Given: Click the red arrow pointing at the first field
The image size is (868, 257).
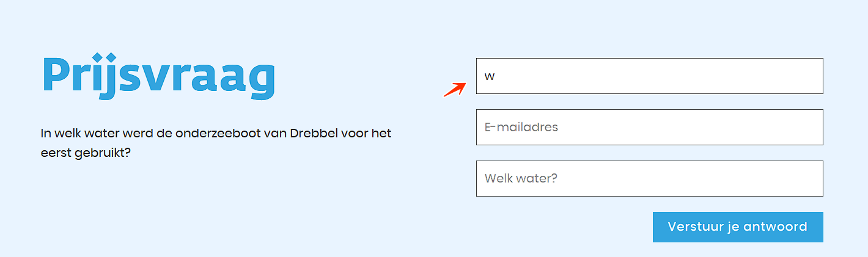Looking at the screenshot, I should click(x=455, y=90).
